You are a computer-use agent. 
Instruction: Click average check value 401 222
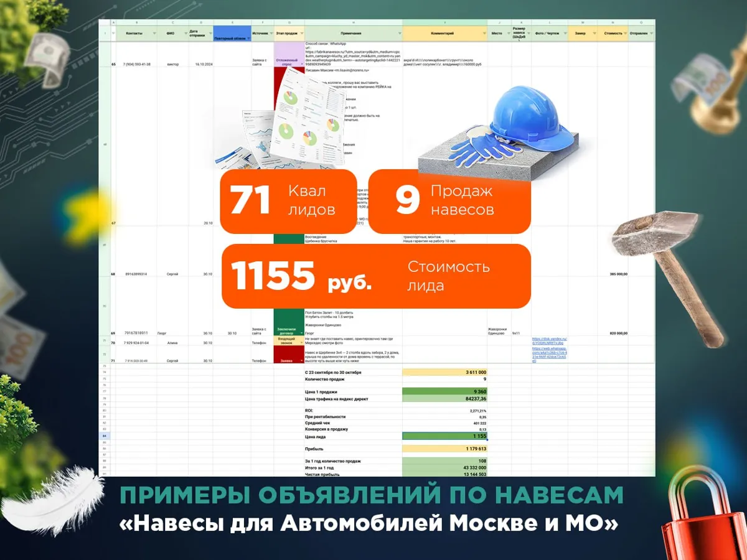480,423
